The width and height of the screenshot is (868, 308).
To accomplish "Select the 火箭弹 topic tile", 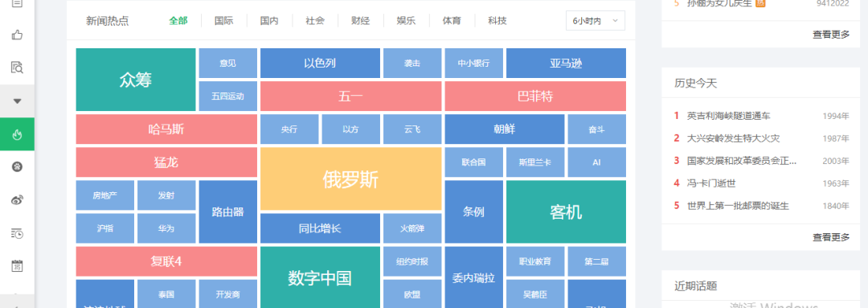I will point(412,228).
